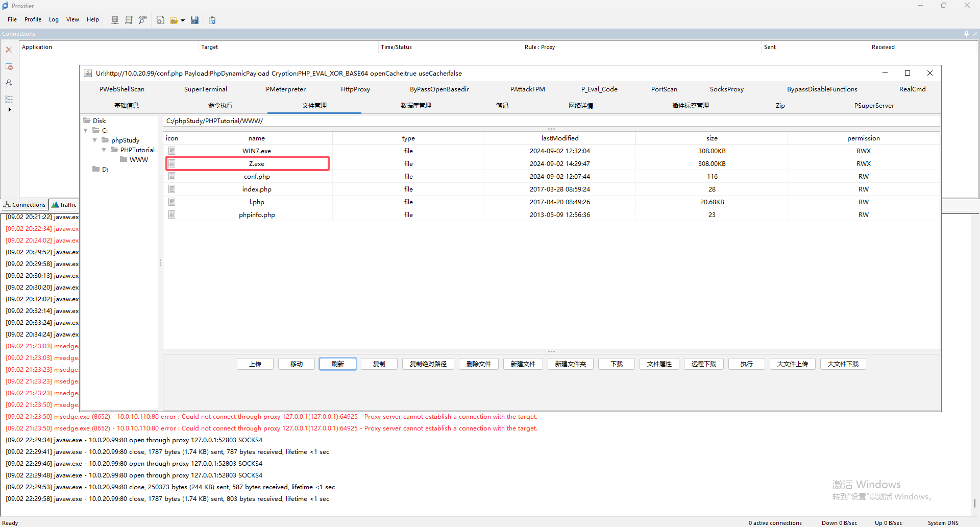Click the 删除文件 delete file button
The width and height of the screenshot is (980, 527).
(x=479, y=364)
